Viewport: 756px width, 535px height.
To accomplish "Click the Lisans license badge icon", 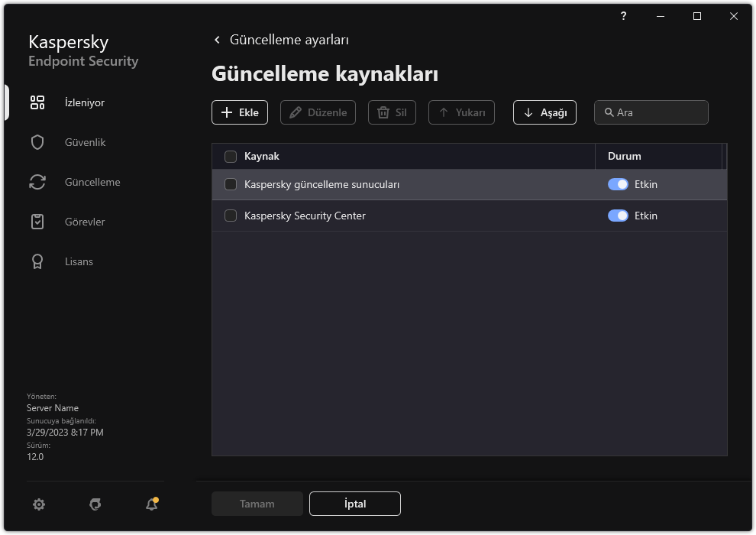I will (37, 261).
